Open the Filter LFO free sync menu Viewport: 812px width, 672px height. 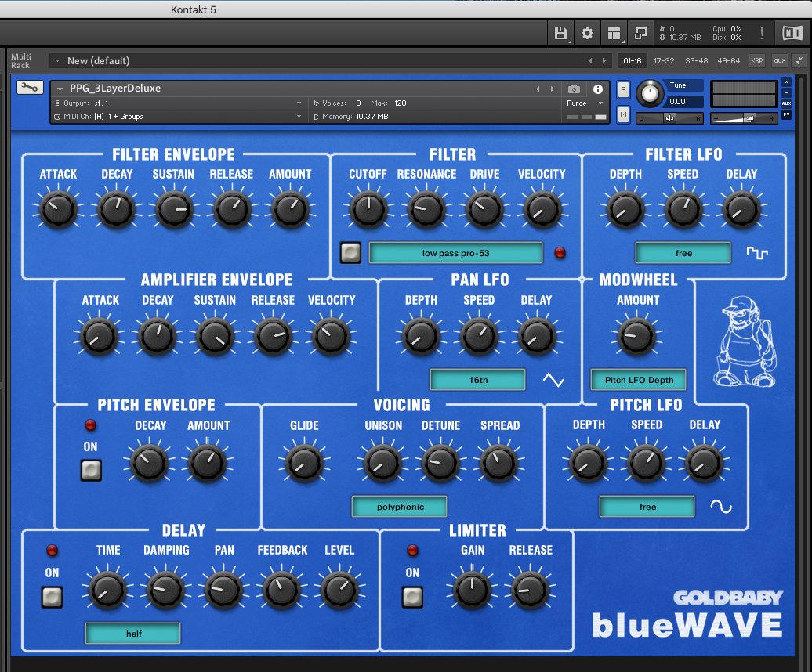(x=683, y=253)
